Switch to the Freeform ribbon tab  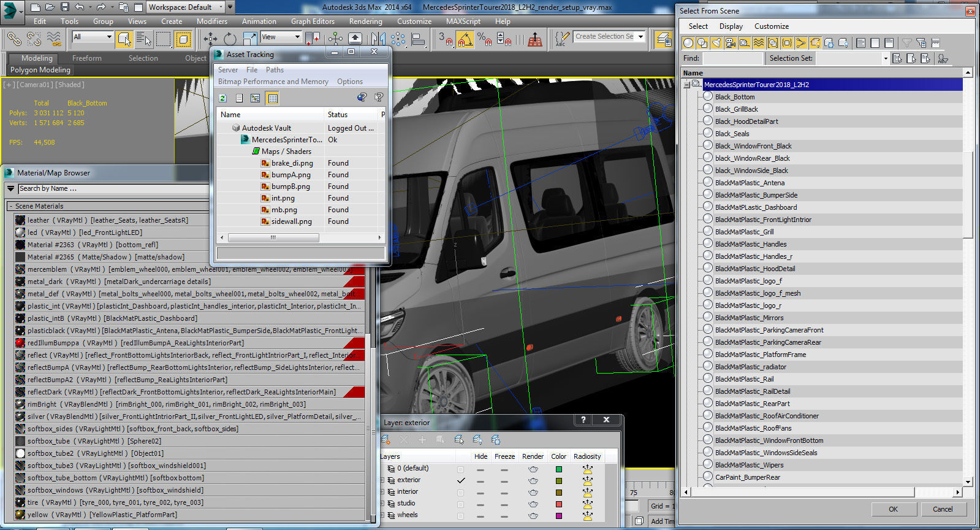pos(87,58)
